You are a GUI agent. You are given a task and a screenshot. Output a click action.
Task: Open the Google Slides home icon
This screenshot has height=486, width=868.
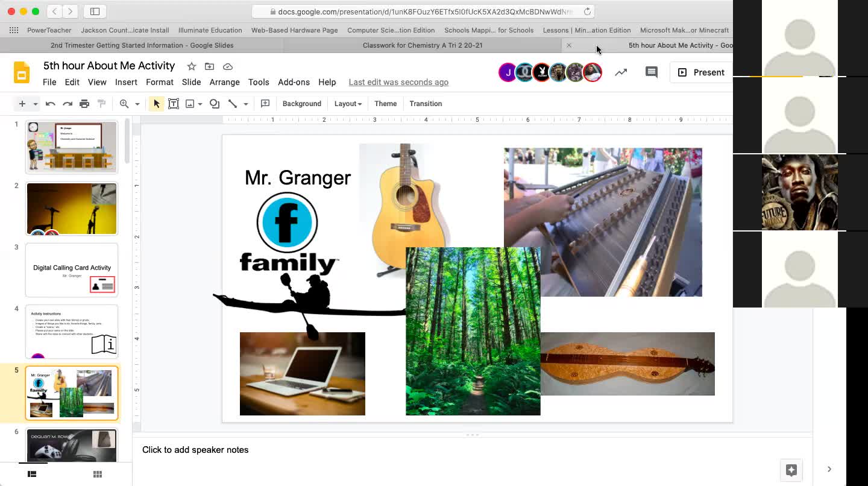pos(22,72)
